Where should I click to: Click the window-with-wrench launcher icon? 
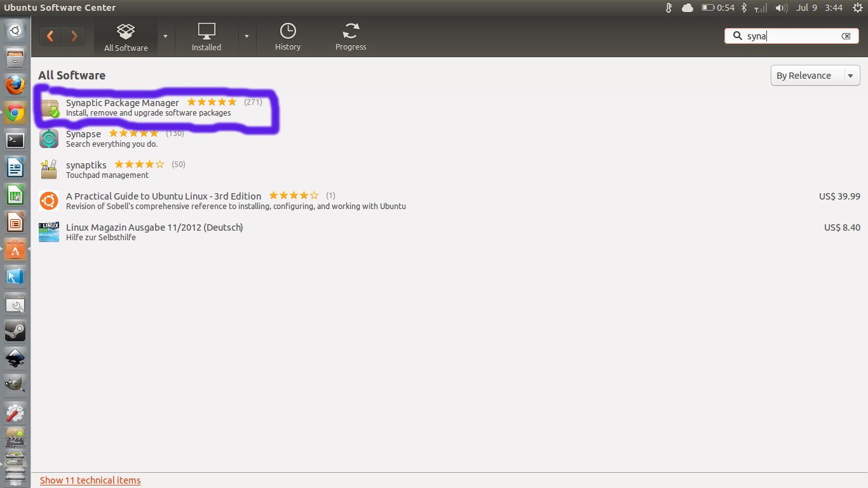tap(15, 305)
